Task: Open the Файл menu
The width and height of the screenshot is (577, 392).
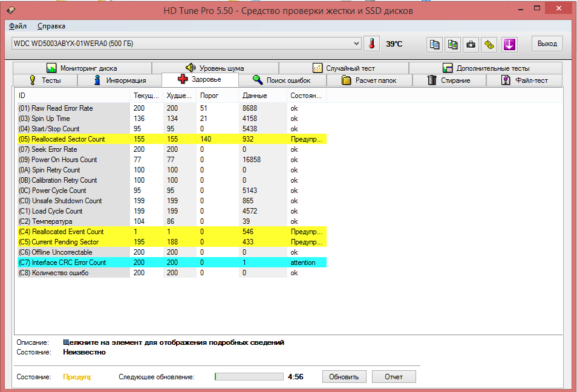Action: (x=18, y=26)
